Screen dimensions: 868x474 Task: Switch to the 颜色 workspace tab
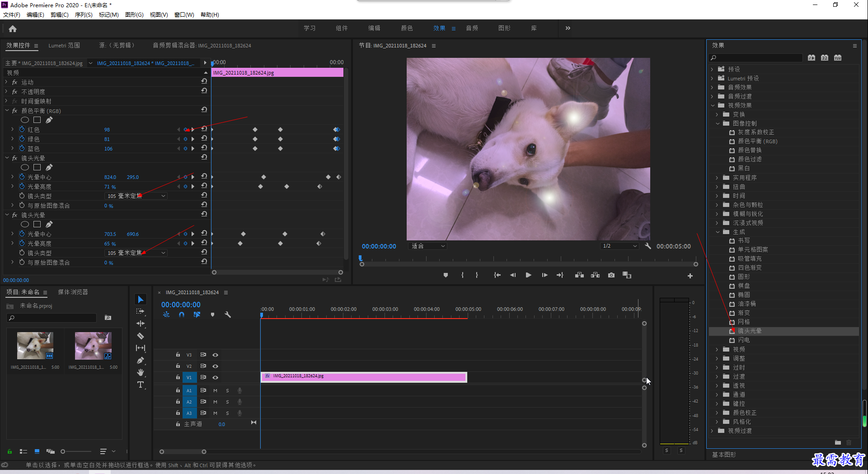(407, 28)
